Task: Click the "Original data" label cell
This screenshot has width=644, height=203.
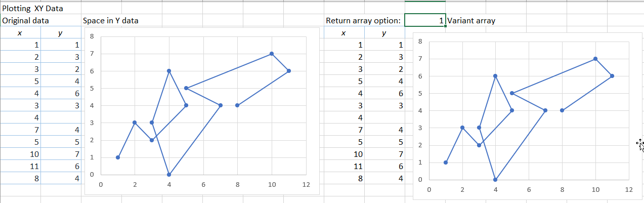Action: 26,21
